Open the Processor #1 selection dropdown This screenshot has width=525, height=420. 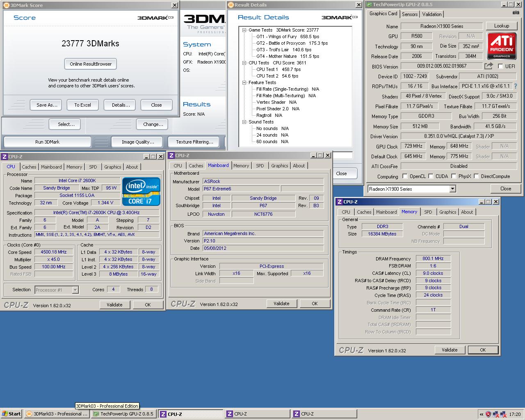pyautogui.click(x=75, y=290)
